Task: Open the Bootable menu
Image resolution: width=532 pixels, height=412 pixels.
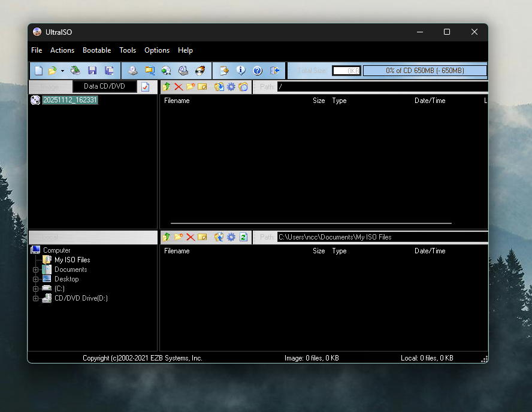Action: pos(96,50)
